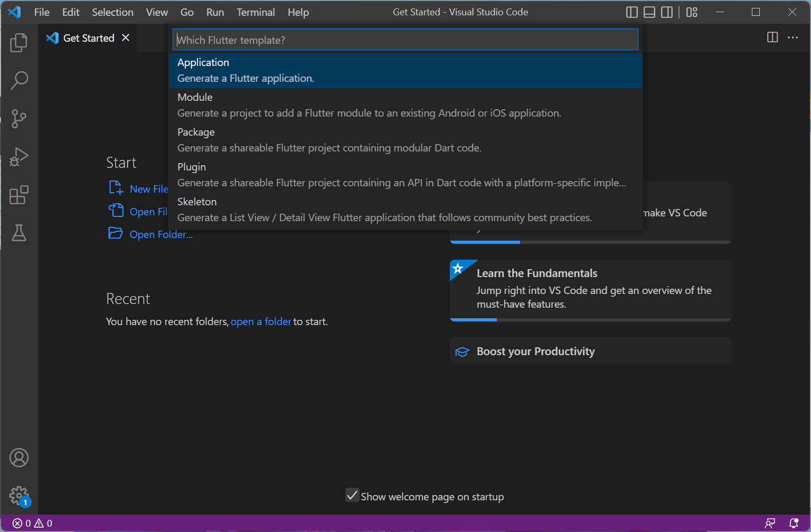This screenshot has height=532, width=811.
Task: Uncheck Show welcome page on startup
Action: [352, 495]
